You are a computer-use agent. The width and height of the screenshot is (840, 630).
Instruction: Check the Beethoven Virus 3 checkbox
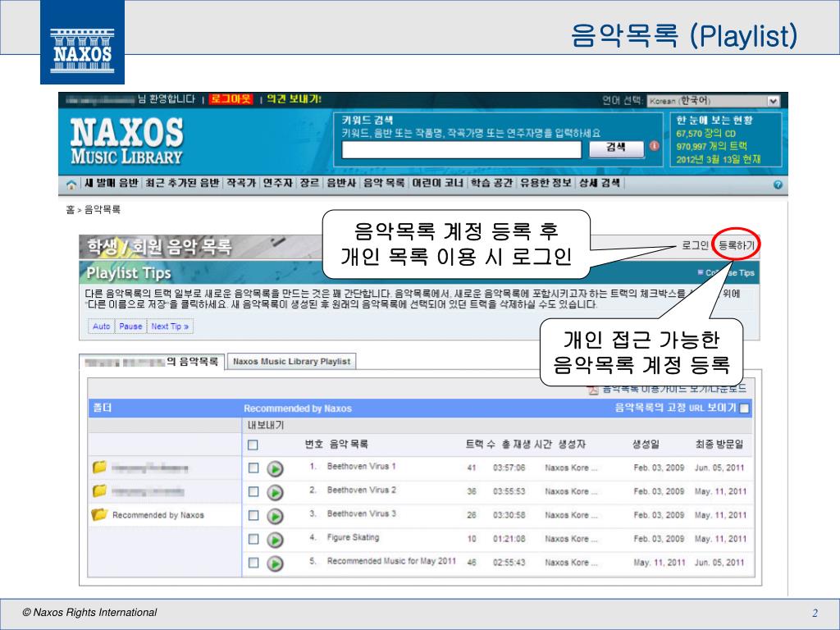pos(253,515)
